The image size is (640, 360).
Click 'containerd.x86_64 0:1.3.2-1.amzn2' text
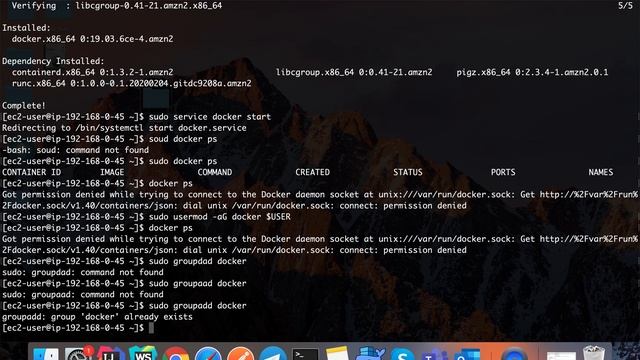coord(92,72)
